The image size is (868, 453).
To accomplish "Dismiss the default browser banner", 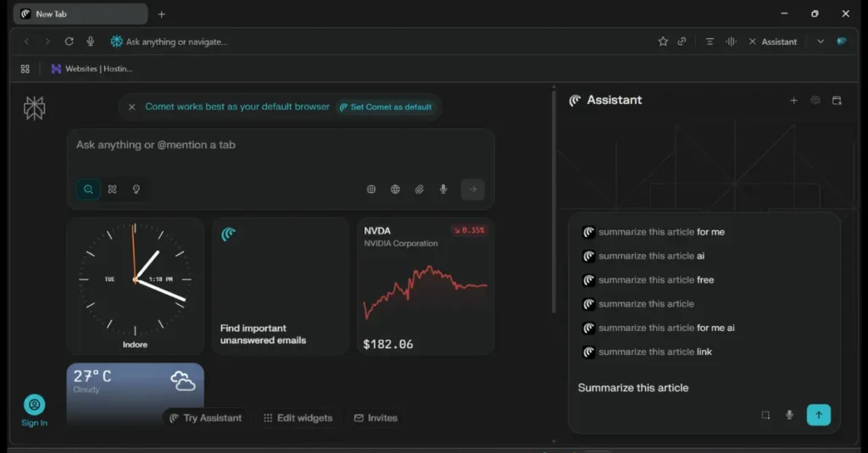I will point(131,107).
